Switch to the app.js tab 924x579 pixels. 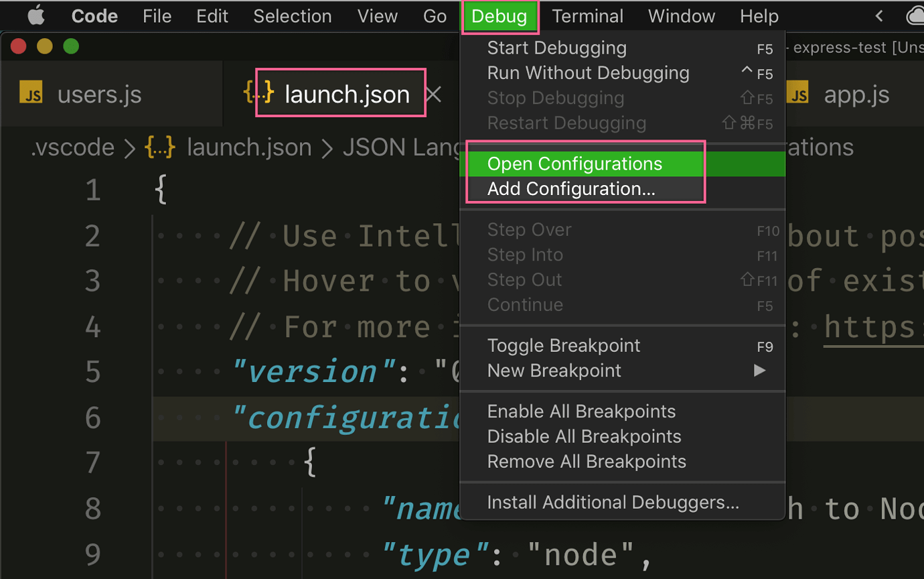[856, 94]
